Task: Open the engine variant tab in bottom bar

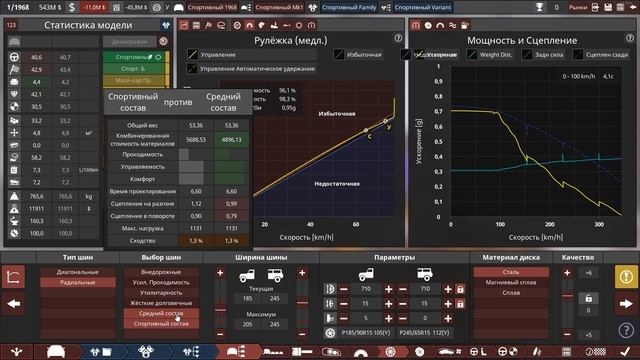Action: click(191, 351)
